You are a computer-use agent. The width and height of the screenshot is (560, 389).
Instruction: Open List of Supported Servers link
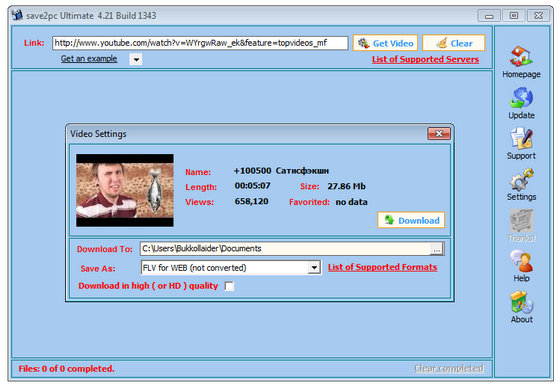[x=425, y=59]
